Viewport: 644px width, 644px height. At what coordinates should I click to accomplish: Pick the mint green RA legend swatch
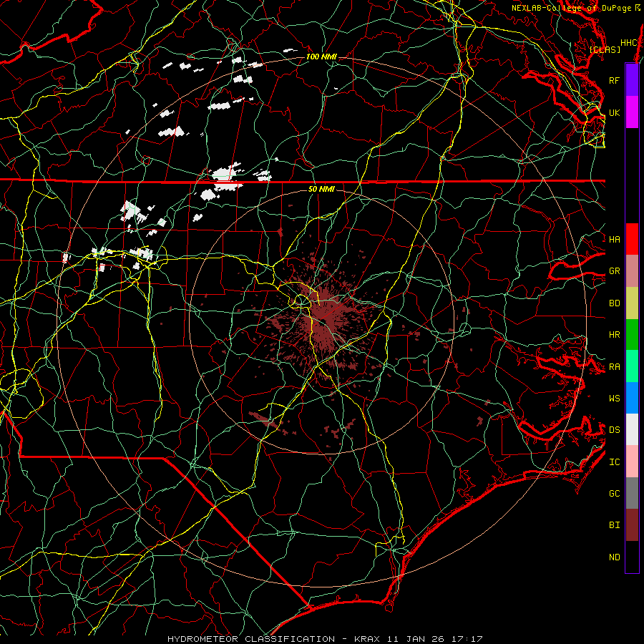(x=632, y=366)
